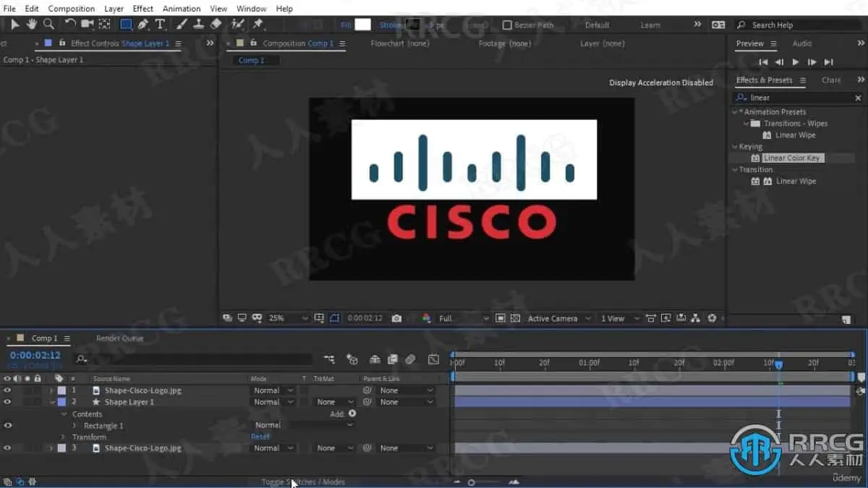Select the Unified Camera tool
The width and height of the screenshot is (868, 488).
click(88, 25)
